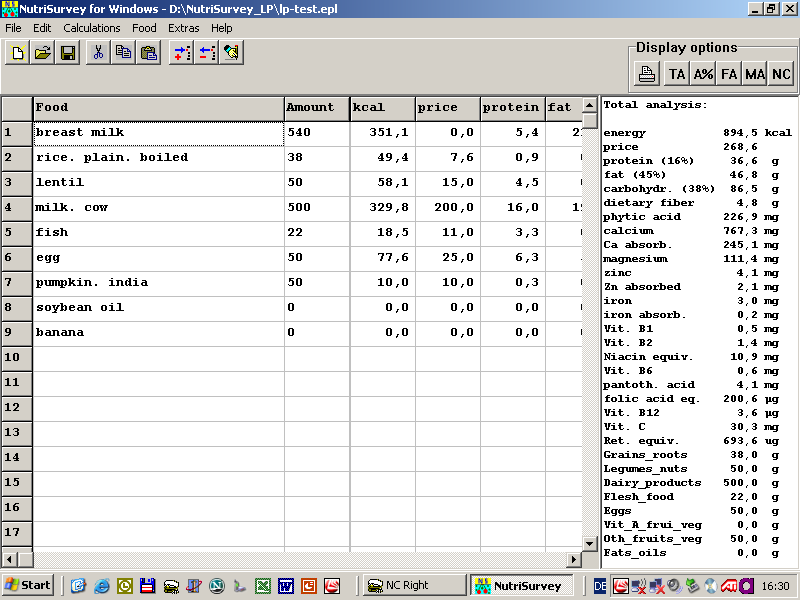The width and height of the screenshot is (800, 600).
Task: Click the horizontal scrollbar right arrow
Action: 574,560
